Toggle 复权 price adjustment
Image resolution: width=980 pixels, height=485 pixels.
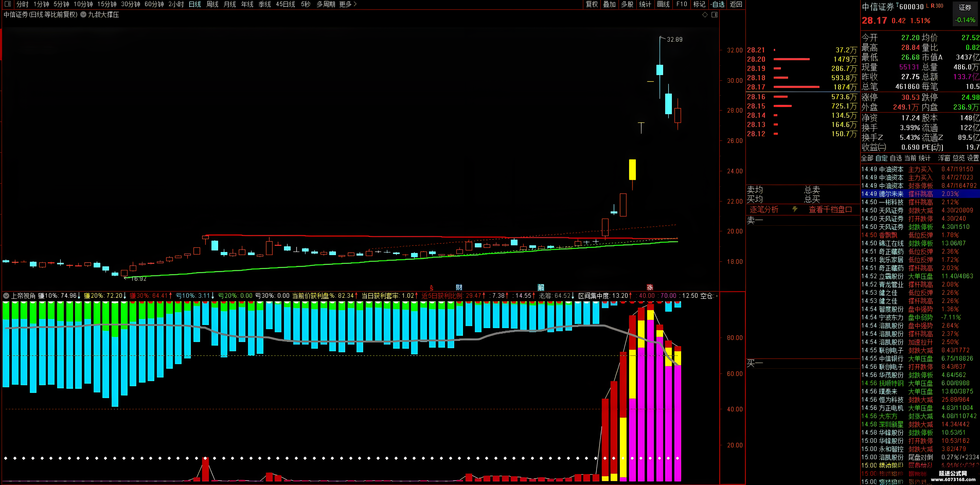tap(592, 4)
